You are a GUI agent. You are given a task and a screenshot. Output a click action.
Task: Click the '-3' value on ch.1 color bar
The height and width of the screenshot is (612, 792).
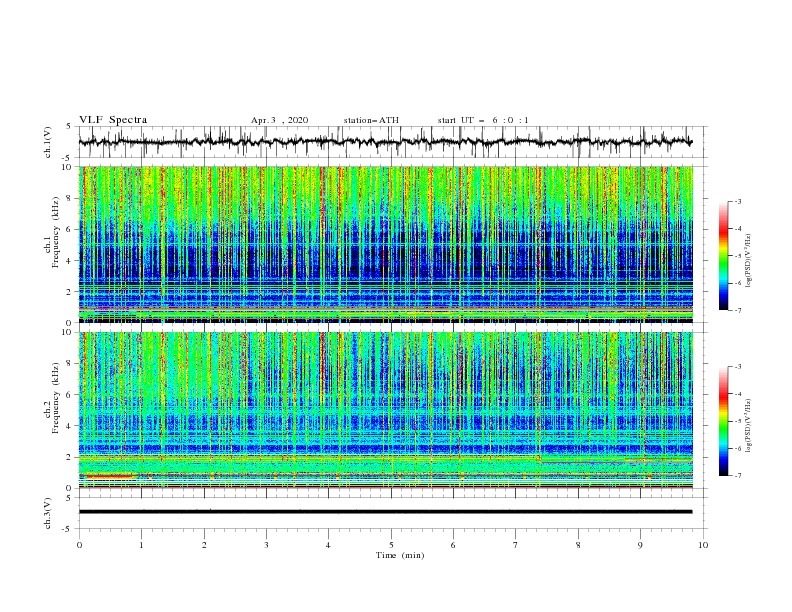tap(738, 201)
